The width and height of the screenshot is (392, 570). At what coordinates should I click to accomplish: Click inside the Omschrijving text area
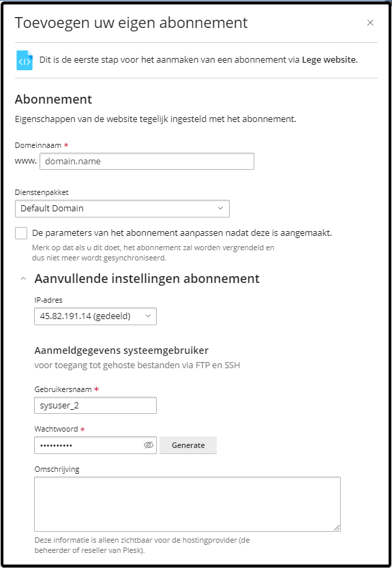point(187,504)
